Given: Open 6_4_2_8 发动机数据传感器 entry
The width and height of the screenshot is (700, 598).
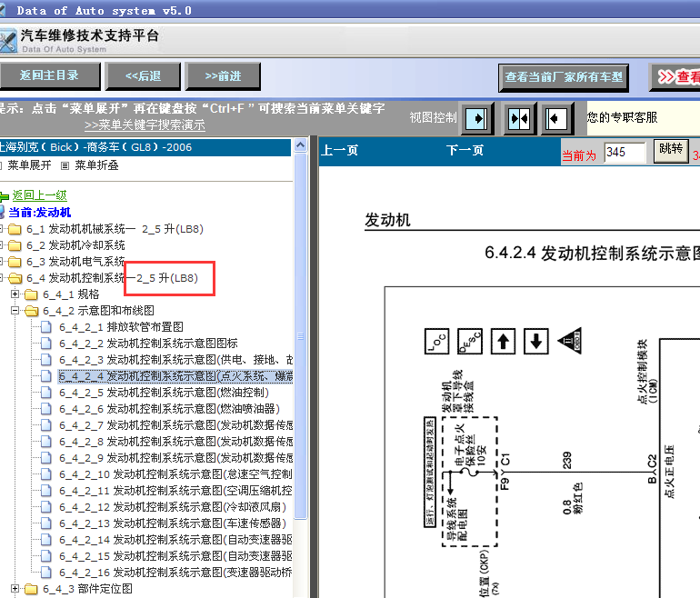Looking at the screenshot, I should pyautogui.click(x=175, y=442).
